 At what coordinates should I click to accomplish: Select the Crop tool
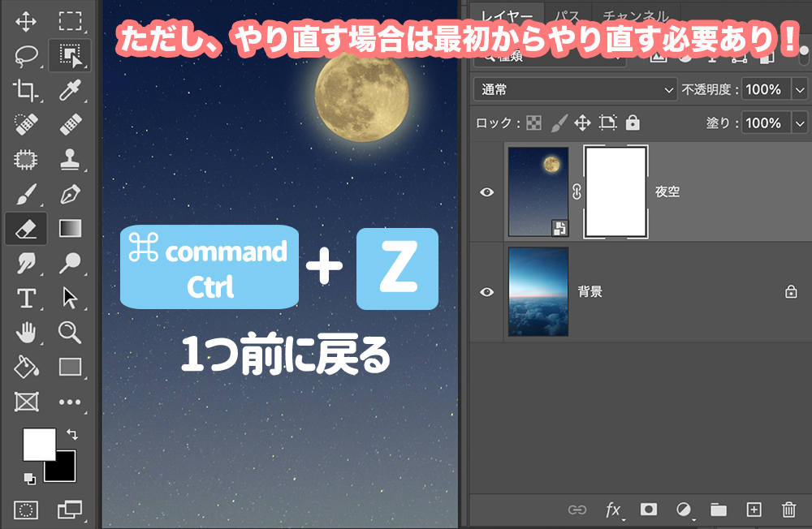pyautogui.click(x=26, y=90)
